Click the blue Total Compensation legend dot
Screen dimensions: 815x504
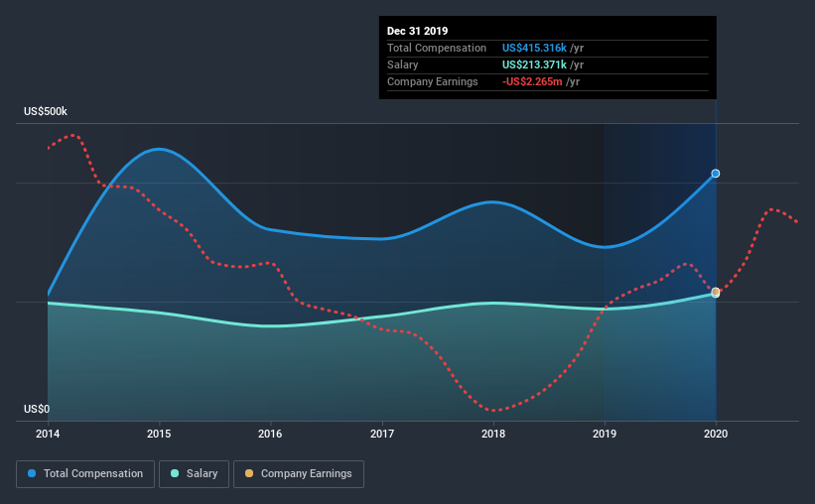point(32,473)
